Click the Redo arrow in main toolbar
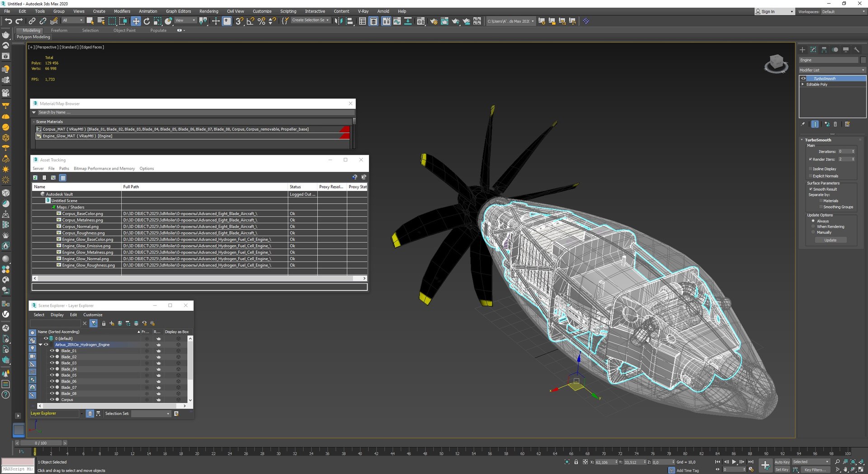868x474 pixels. point(19,21)
